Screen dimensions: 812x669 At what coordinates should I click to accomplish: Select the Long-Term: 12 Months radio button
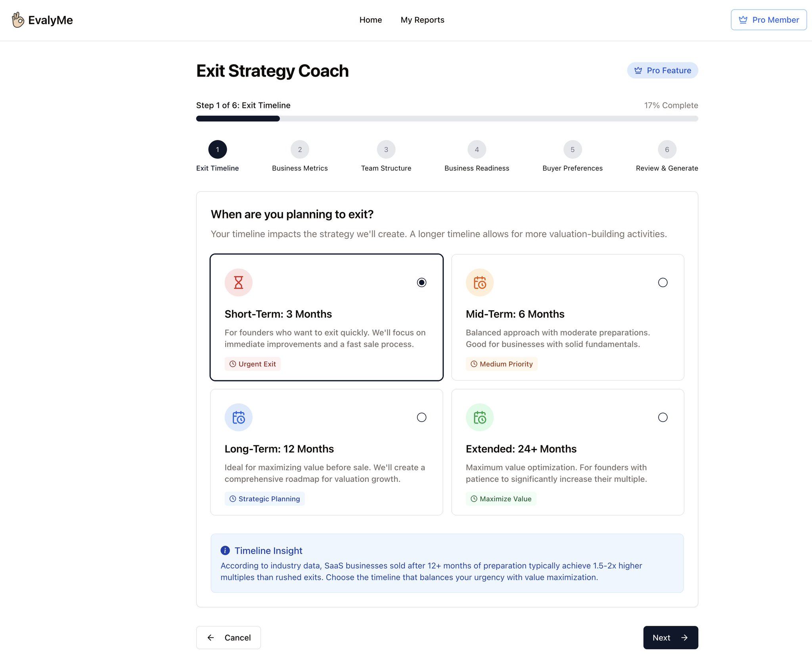[x=421, y=417]
